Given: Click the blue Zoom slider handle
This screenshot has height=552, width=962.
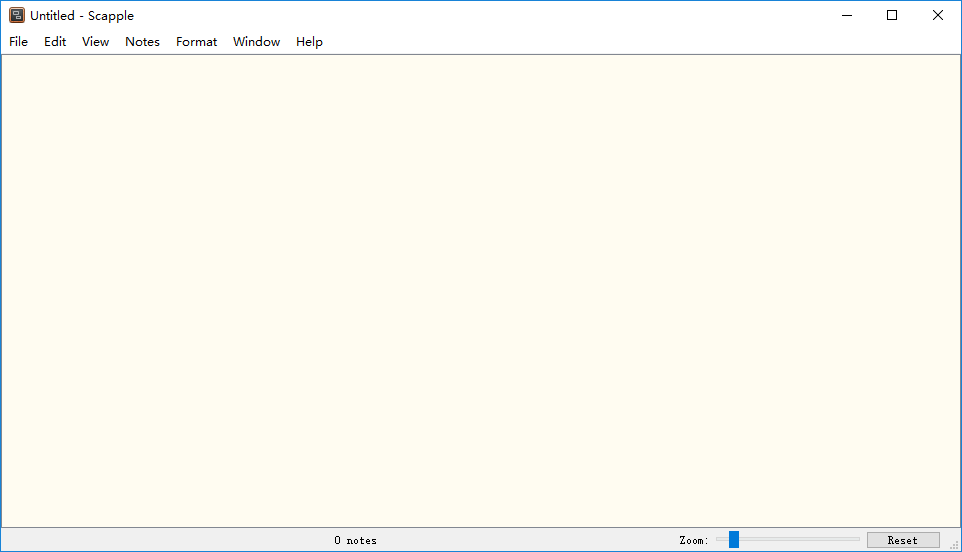Looking at the screenshot, I should (x=734, y=540).
